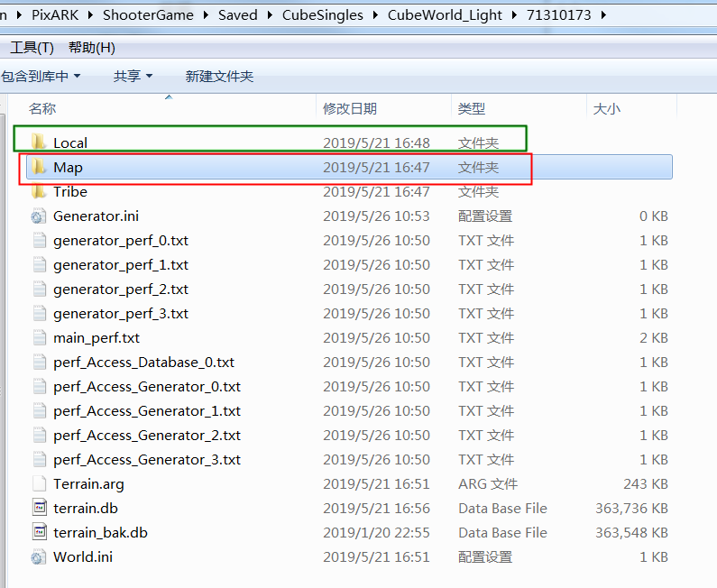Open the 共享 dropdown menu
This screenshot has width=717, height=588.
133,76
